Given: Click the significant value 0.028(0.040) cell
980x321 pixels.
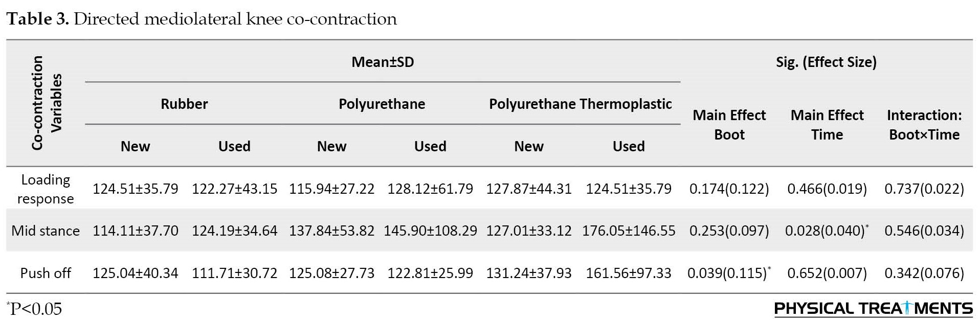Looking at the screenshot, I should pyautogui.click(x=827, y=231).
